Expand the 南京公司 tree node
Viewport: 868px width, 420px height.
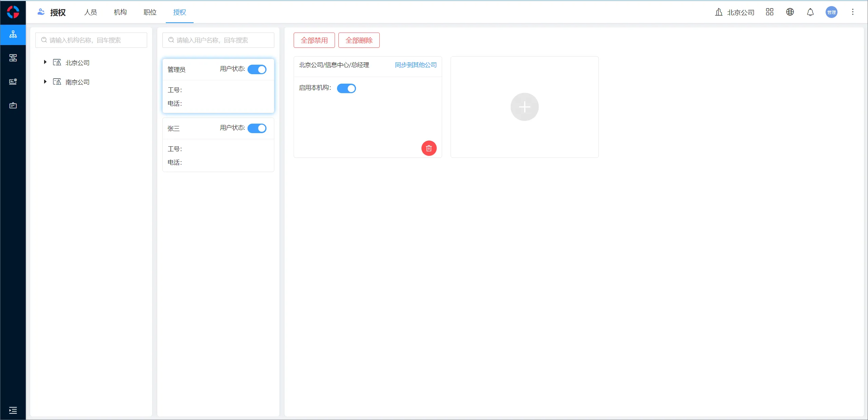45,82
